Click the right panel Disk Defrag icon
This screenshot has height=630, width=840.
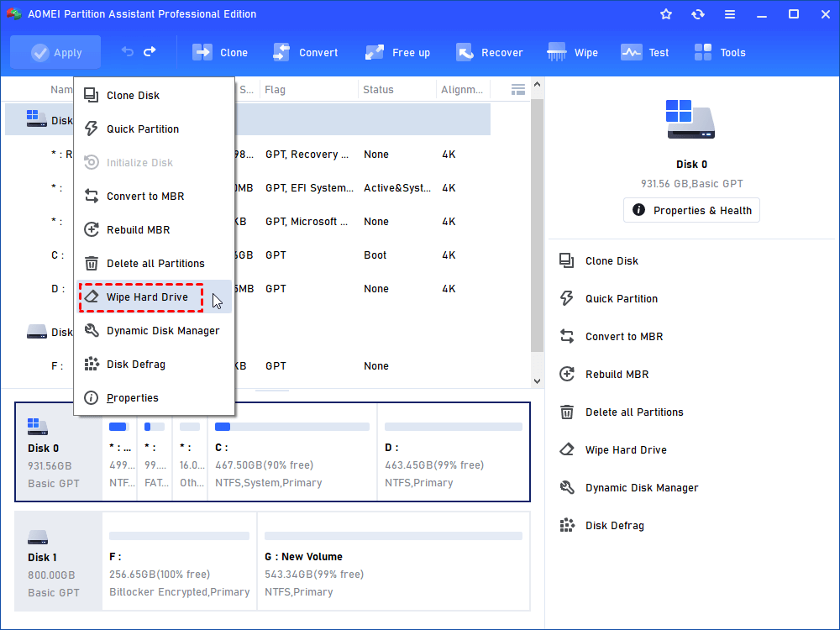pos(567,526)
